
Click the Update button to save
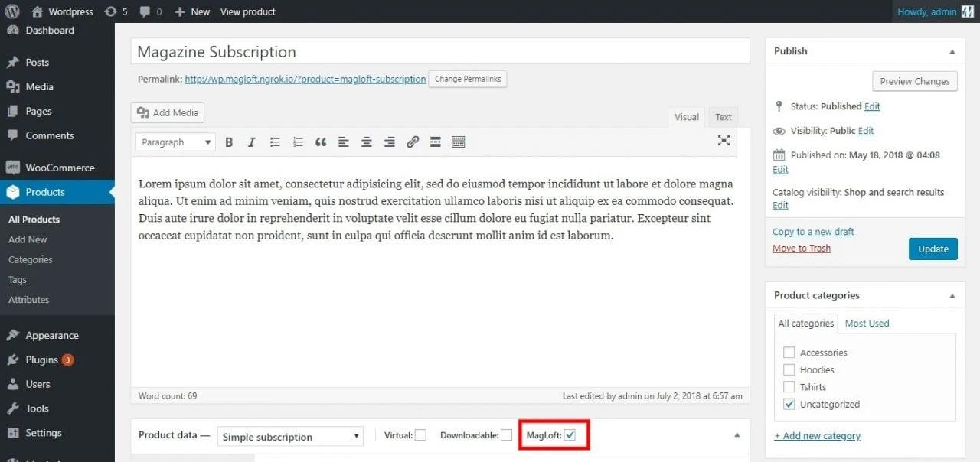click(x=933, y=249)
